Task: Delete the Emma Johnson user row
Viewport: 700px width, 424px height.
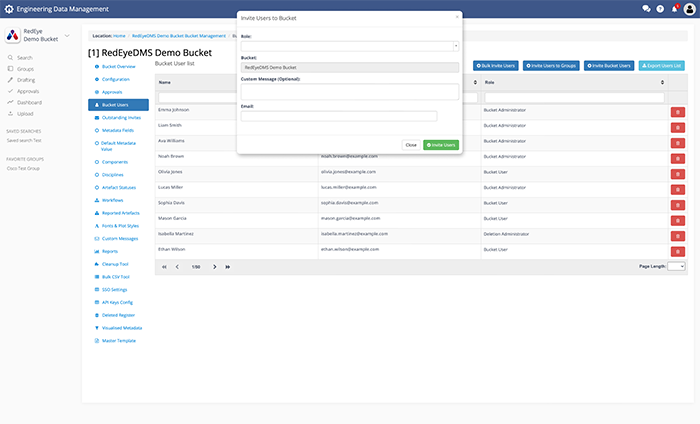Action: (x=677, y=113)
